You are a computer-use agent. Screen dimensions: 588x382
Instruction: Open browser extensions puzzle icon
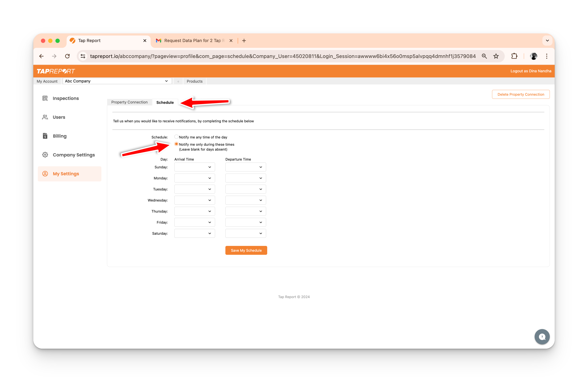point(514,56)
